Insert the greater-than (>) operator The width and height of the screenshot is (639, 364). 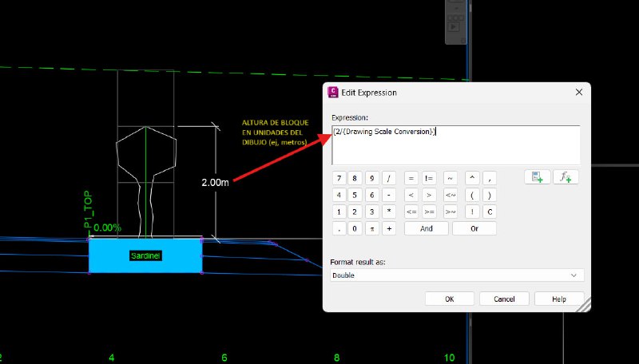429,195
